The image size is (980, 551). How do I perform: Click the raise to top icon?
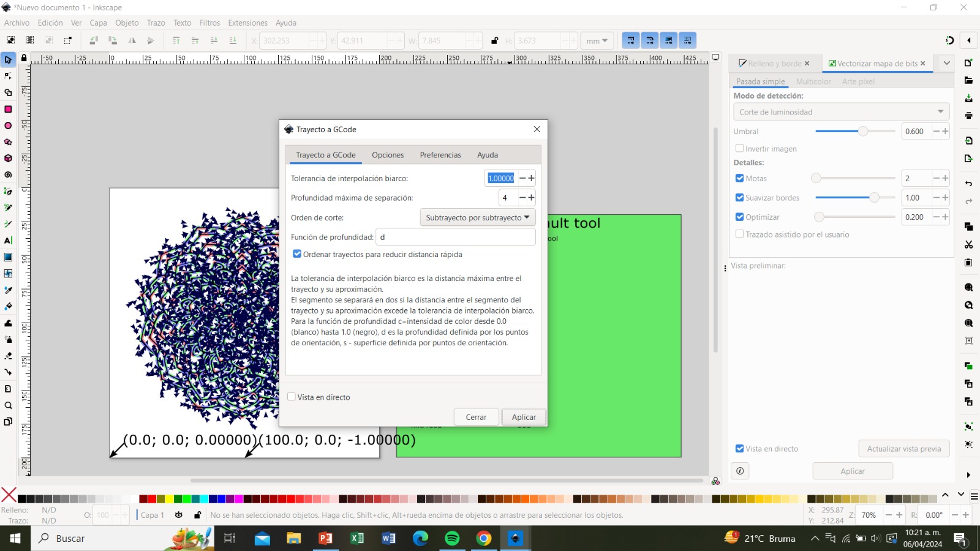click(176, 40)
